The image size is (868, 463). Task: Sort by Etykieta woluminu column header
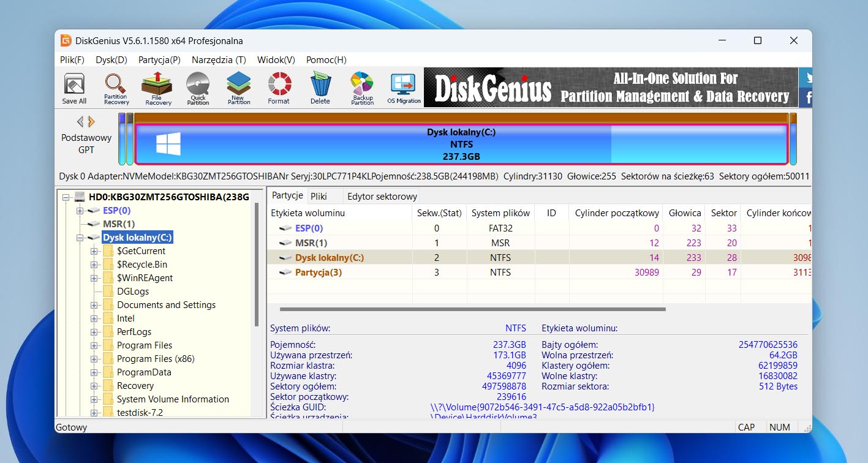click(339, 213)
